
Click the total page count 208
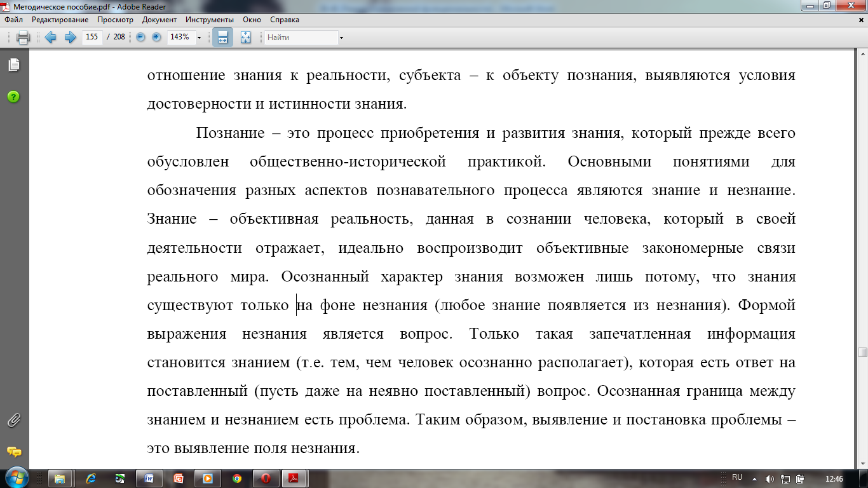(x=119, y=37)
